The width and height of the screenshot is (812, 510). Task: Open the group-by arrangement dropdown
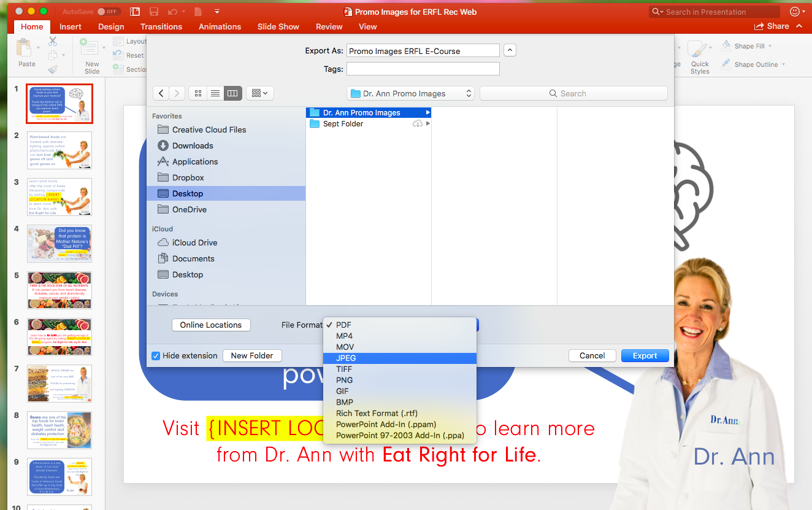tap(260, 93)
